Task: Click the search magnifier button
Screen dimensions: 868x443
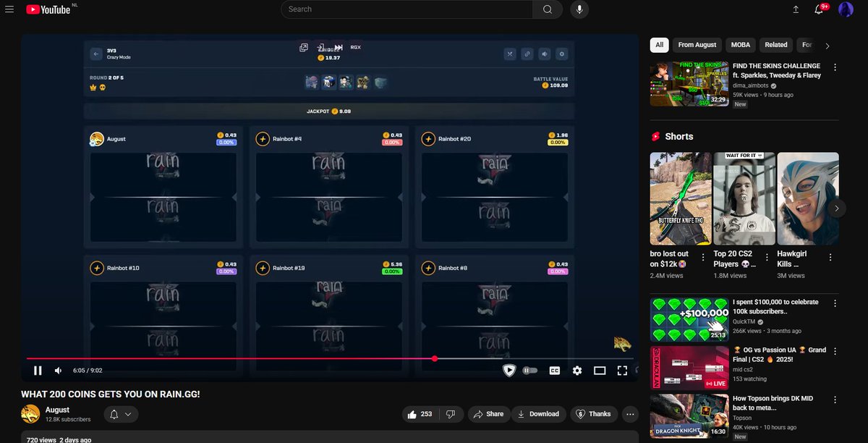Action: [x=548, y=9]
